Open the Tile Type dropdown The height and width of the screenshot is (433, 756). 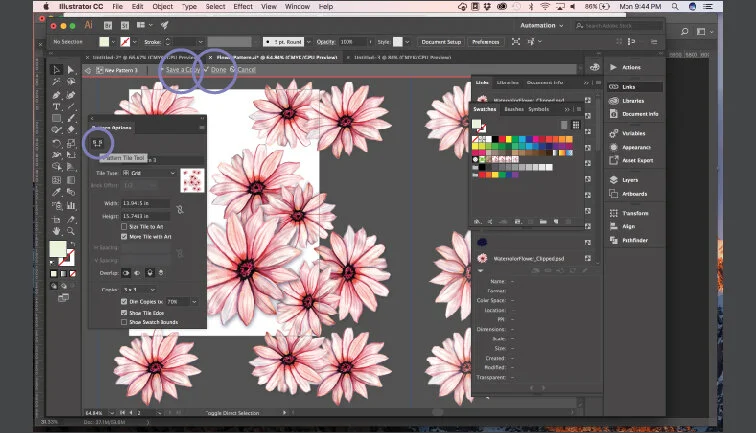pos(149,173)
